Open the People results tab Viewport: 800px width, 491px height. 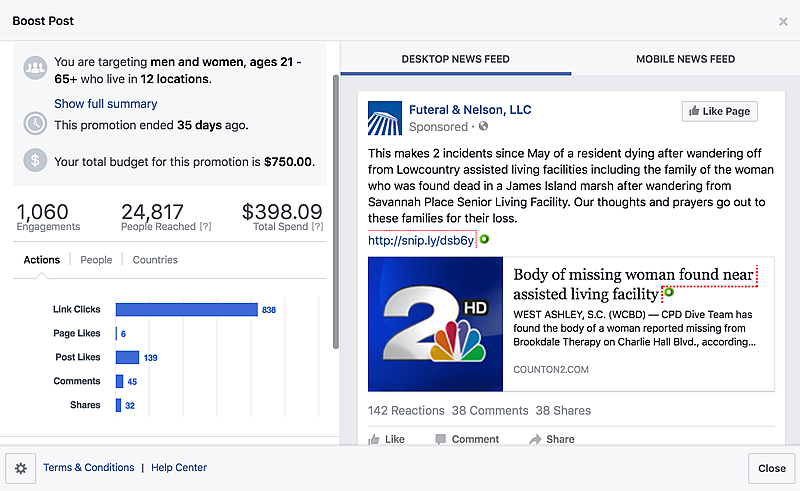click(96, 260)
